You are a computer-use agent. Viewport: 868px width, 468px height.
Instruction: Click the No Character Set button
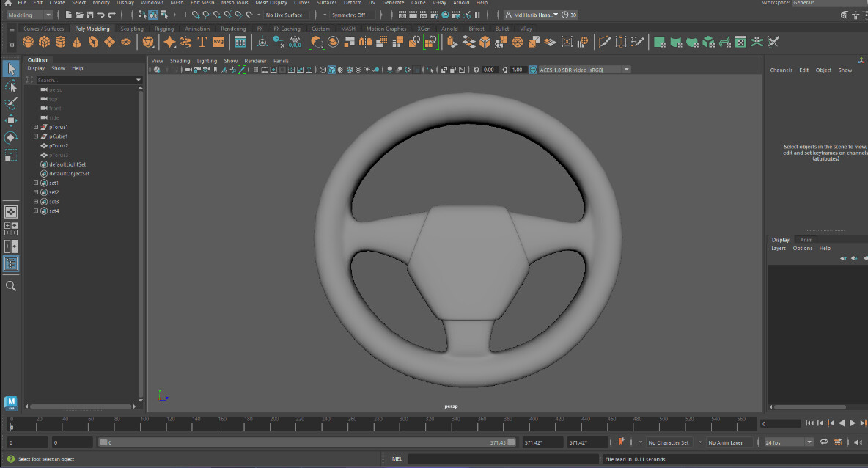tap(669, 442)
